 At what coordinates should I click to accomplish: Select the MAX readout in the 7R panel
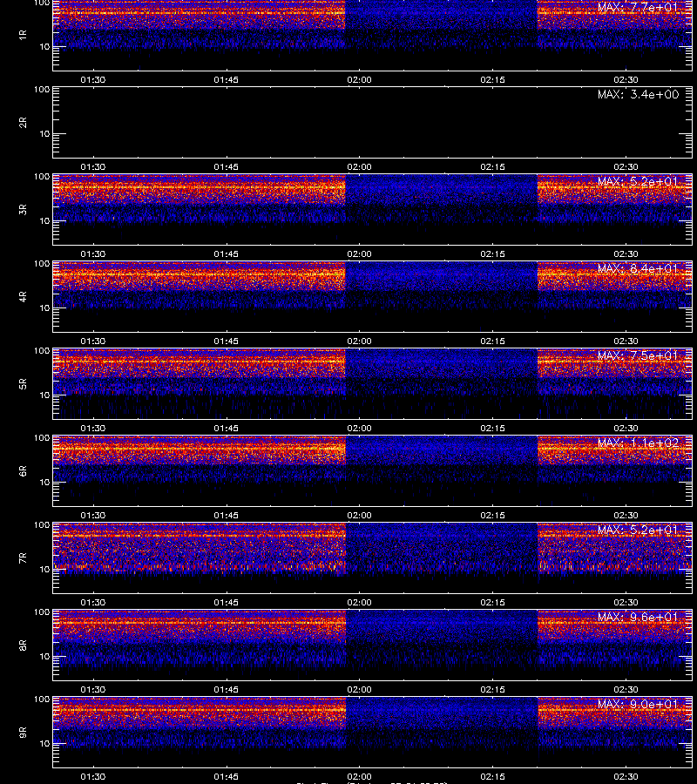click(x=638, y=530)
